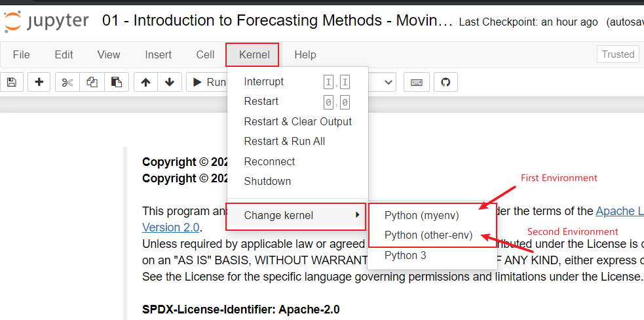Choose Shutdown in Kernel menu

[x=298, y=182]
